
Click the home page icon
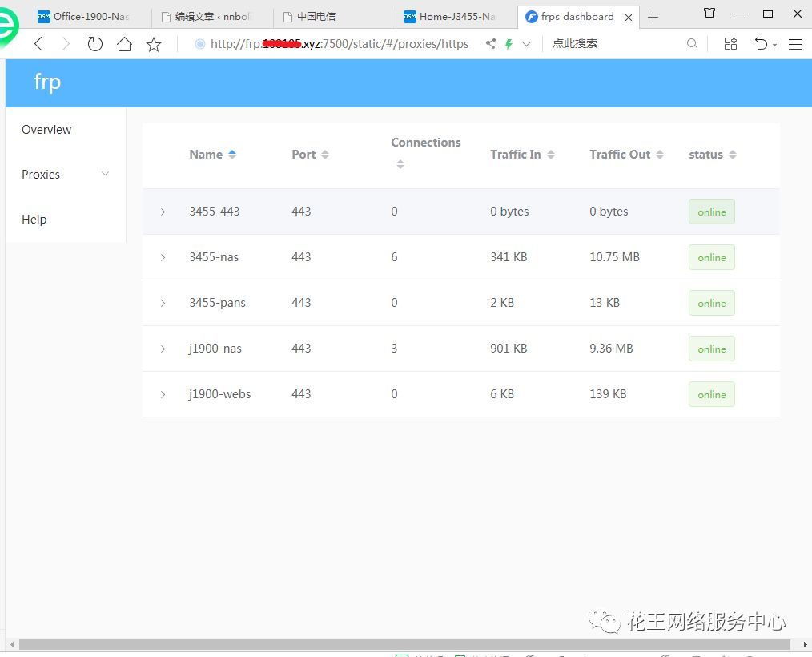click(x=124, y=44)
